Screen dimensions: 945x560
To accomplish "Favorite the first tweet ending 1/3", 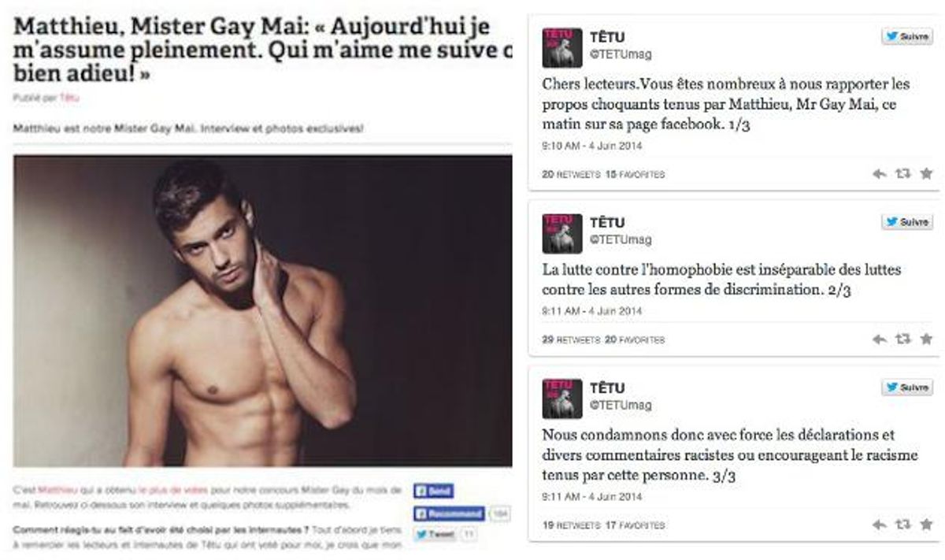I will pos(926,174).
